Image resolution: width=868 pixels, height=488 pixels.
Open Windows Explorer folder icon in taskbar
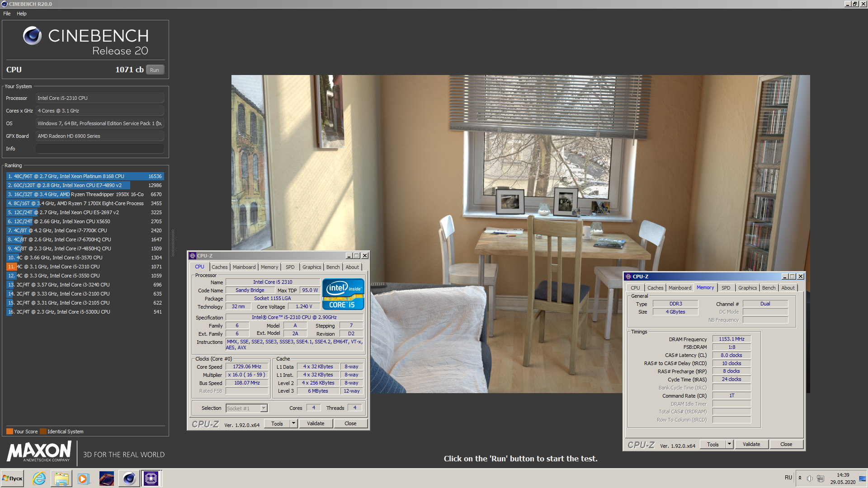[61, 479]
